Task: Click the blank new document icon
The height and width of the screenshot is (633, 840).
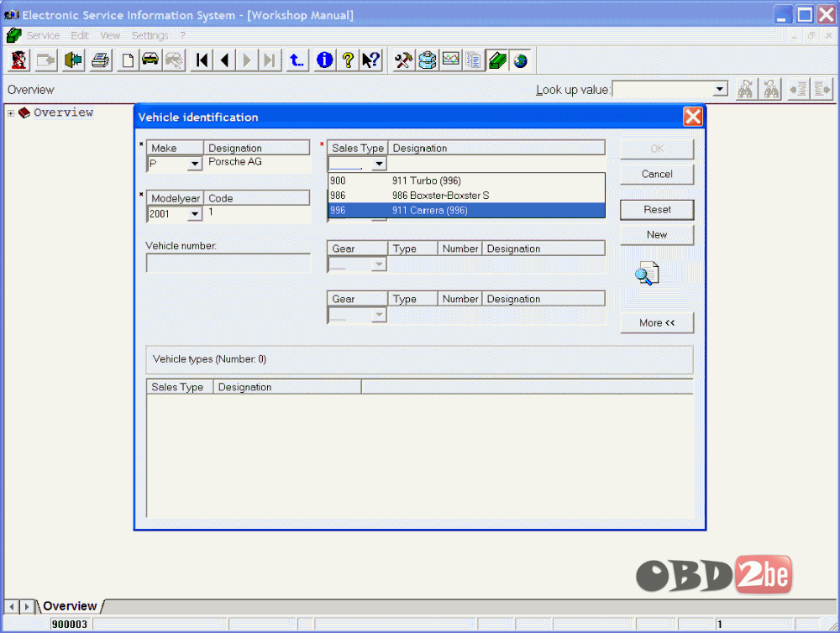Action: click(128, 60)
